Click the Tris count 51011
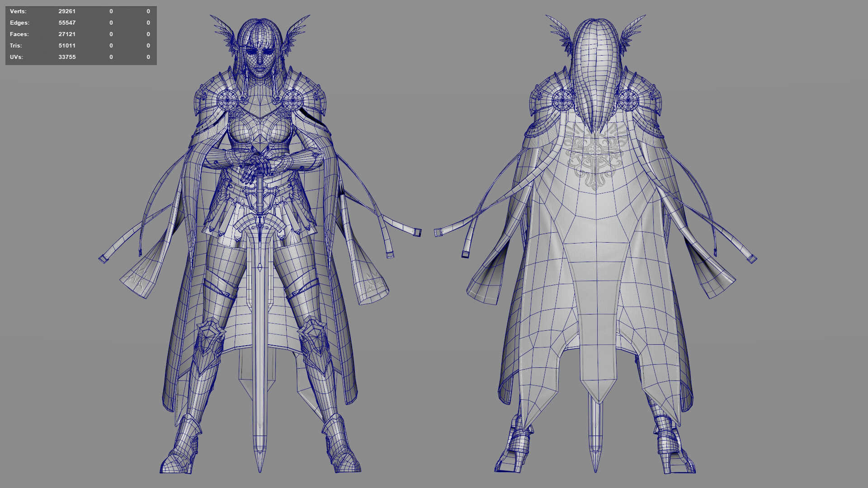This screenshot has height=488, width=868. (x=67, y=46)
